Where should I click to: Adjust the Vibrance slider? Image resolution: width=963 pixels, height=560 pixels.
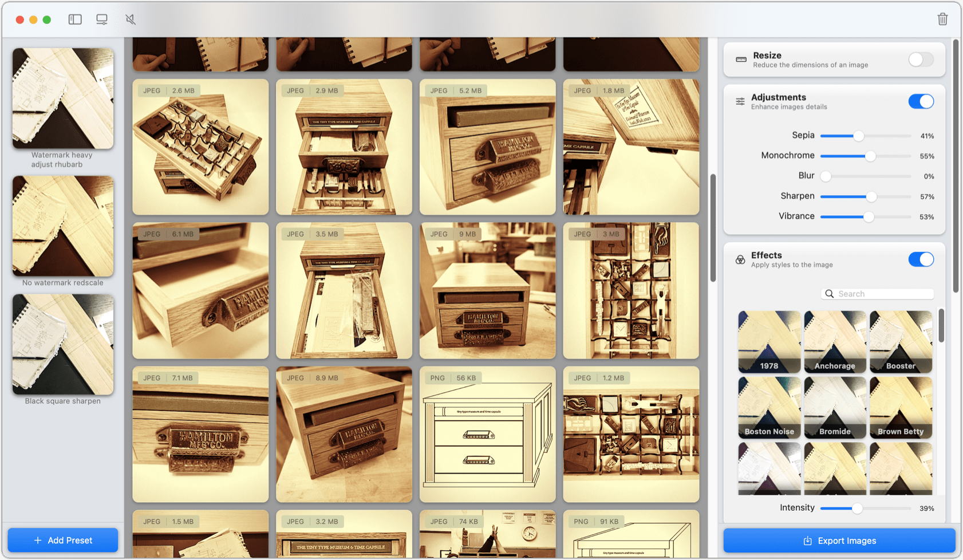tap(865, 216)
